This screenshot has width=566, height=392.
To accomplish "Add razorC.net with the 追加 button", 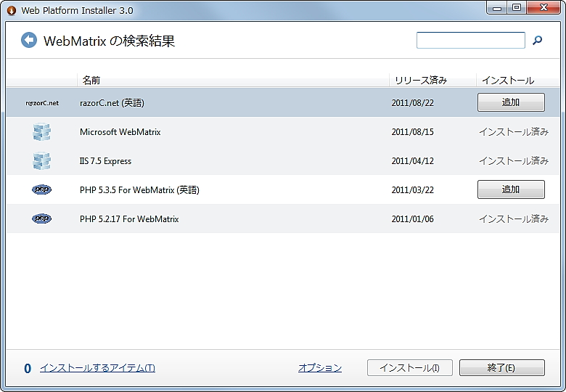I will (x=511, y=102).
